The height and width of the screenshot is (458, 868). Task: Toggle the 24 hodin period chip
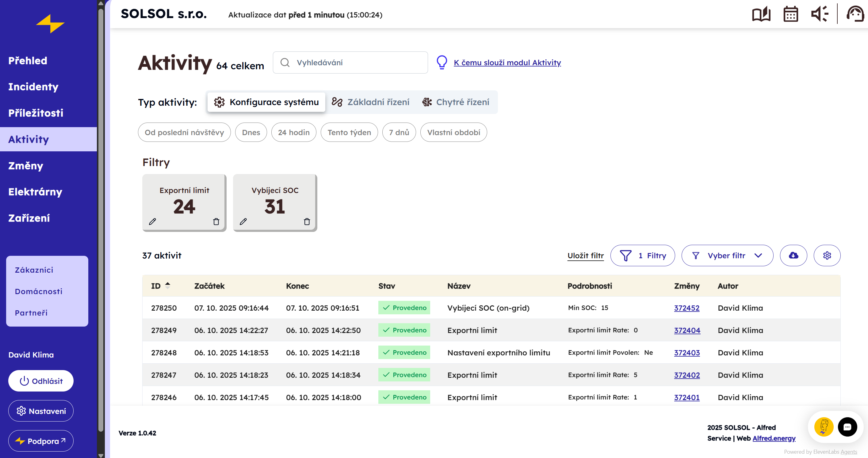tap(293, 132)
